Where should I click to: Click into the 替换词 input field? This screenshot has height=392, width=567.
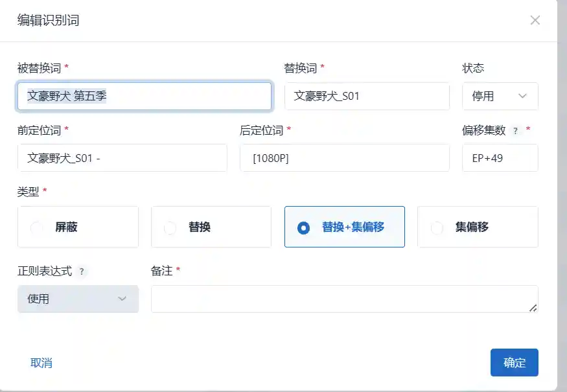pos(367,97)
